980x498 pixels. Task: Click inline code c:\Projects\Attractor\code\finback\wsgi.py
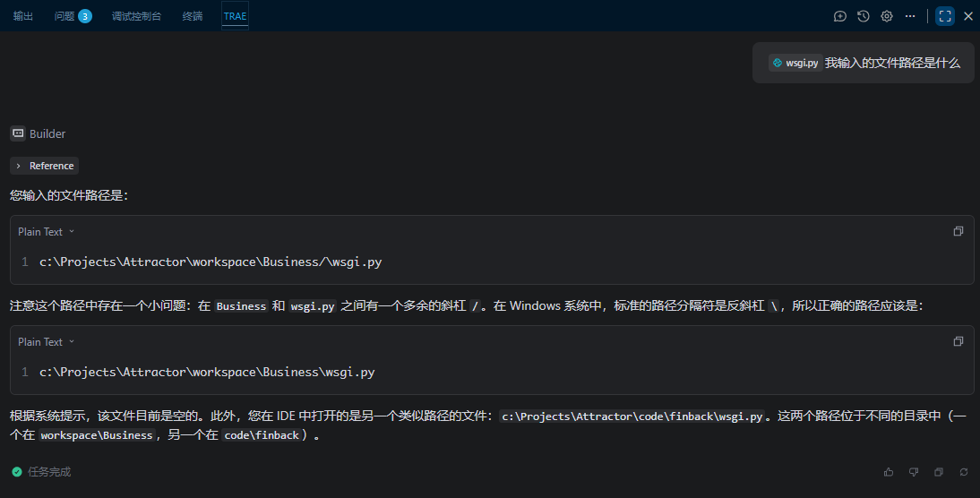tap(632, 416)
